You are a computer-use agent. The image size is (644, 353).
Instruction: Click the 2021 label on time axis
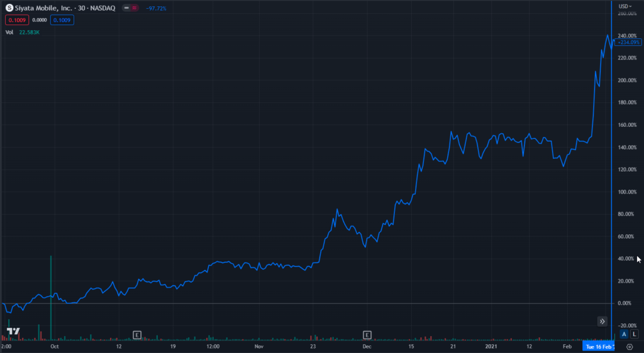[491, 347]
